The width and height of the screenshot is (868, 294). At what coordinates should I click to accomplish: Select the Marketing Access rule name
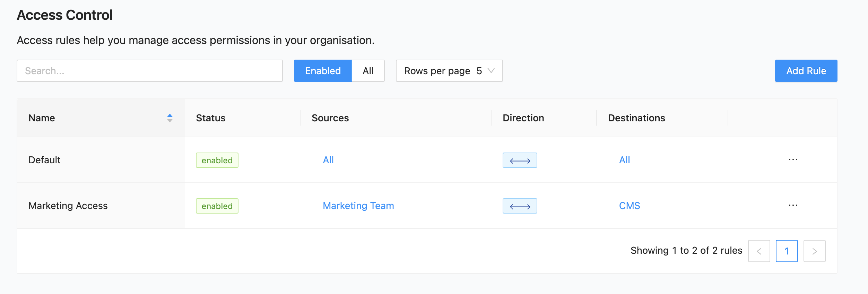click(68, 206)
